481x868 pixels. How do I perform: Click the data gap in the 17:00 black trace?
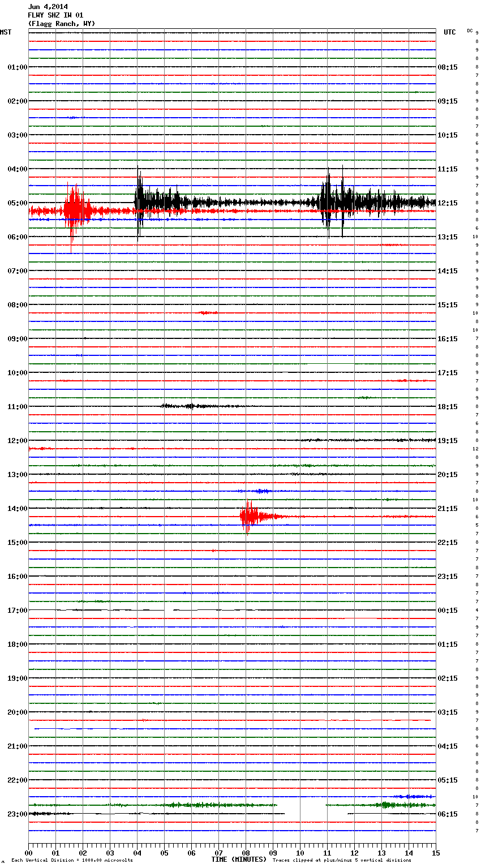(169, 610)
